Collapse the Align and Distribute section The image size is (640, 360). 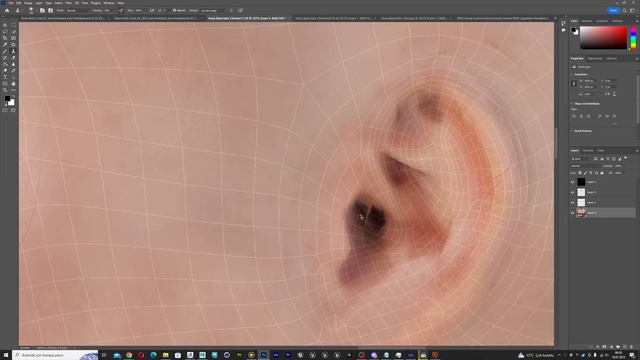[572, 104]
